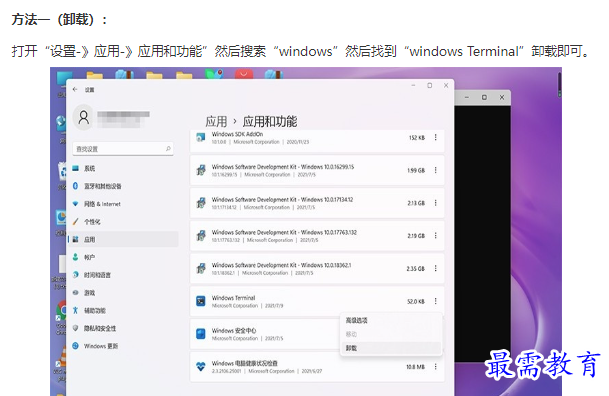The image size is (609, 396).
Task: Choose 高级选项 in the context menu
Action: (x=357, y=320)
